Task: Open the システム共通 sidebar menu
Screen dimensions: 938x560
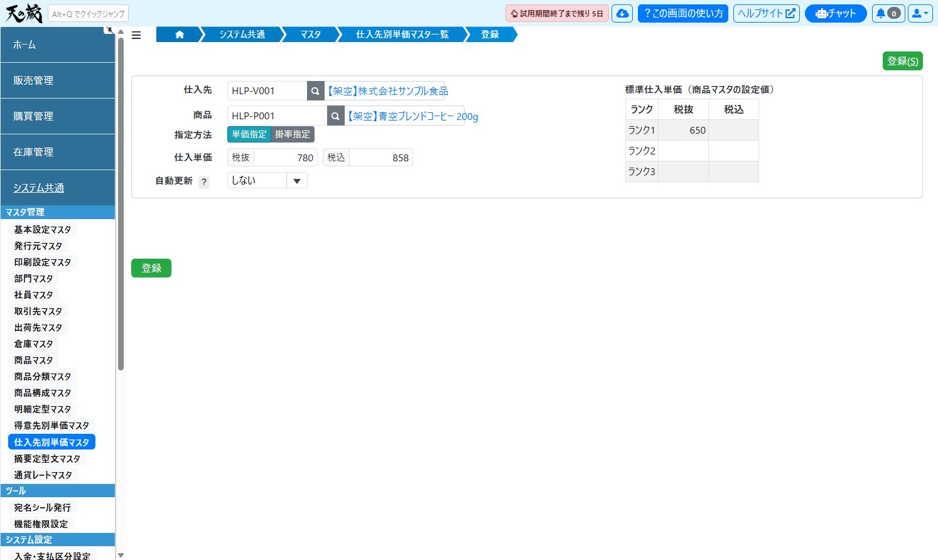Action: [x=58, y=188]
